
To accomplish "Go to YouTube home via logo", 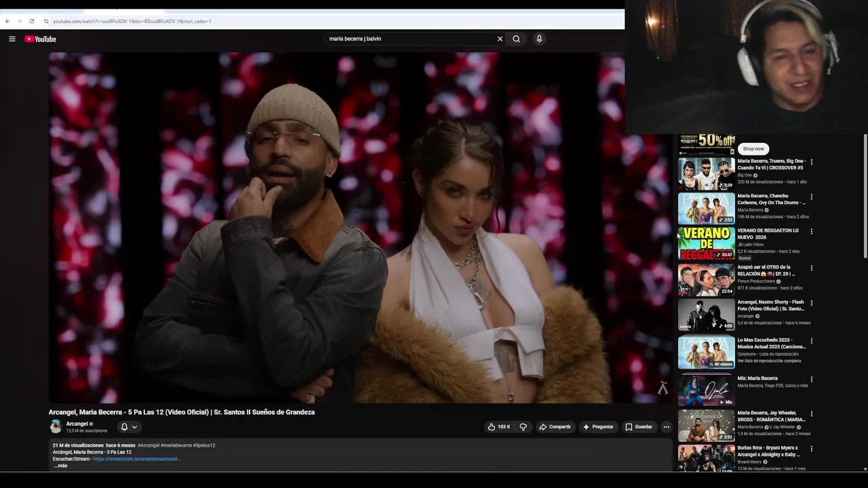I will pos(40,39).
